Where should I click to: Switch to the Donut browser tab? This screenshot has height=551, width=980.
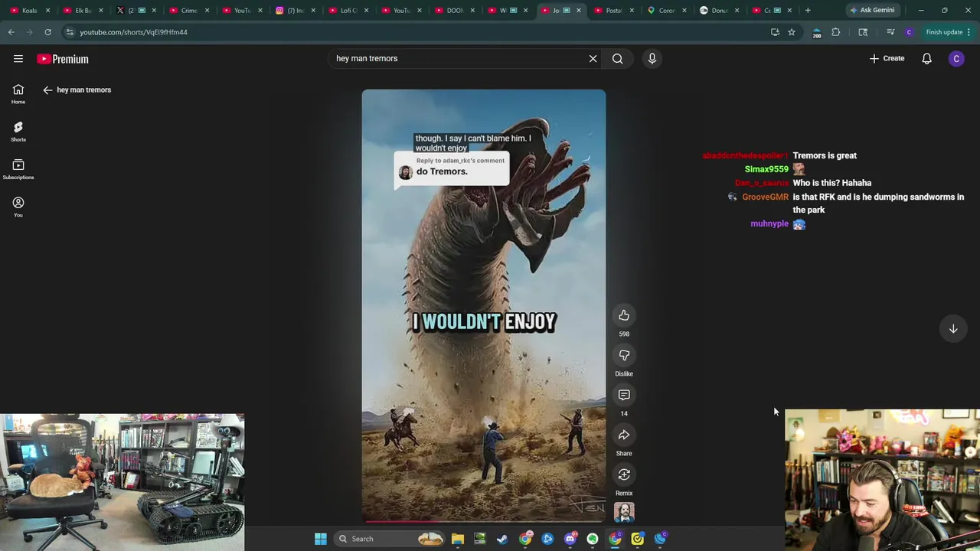[x=719, y=10]
